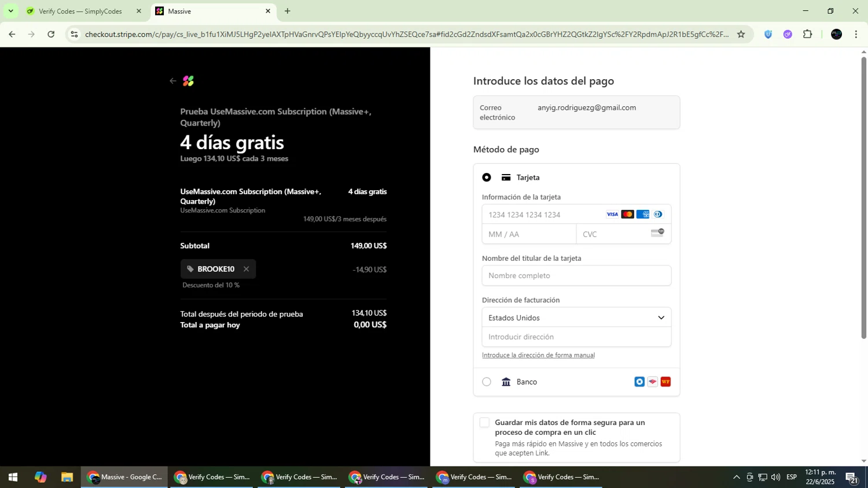868x488 pixels.
Task: Open the Bitwarden shield extension
Action: click(x=768, y=35)
